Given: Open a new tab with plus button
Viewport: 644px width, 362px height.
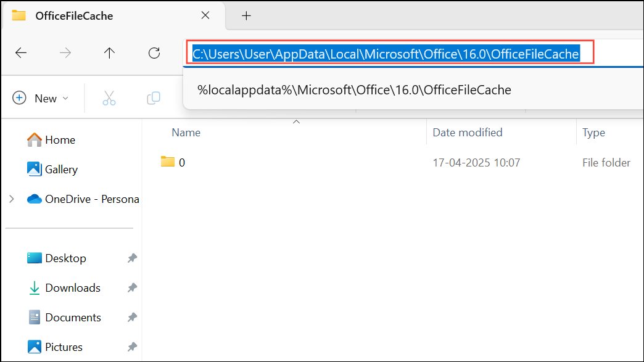Looking at the screenshot, I should (246, 16).
